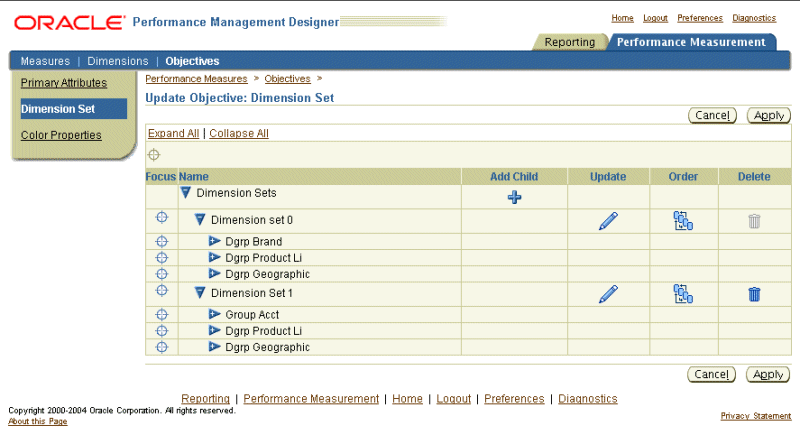Focus on Dgrp Geographic under Dimension set 0
The height and width of the screenshot is (435, 800).
162,274
